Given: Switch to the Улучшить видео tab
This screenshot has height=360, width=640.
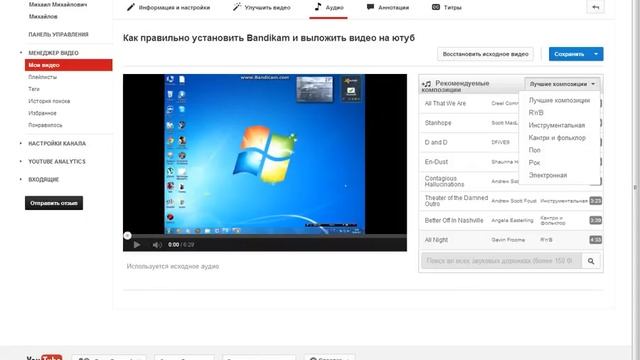Looking at the screenshot, I should 262,7.
